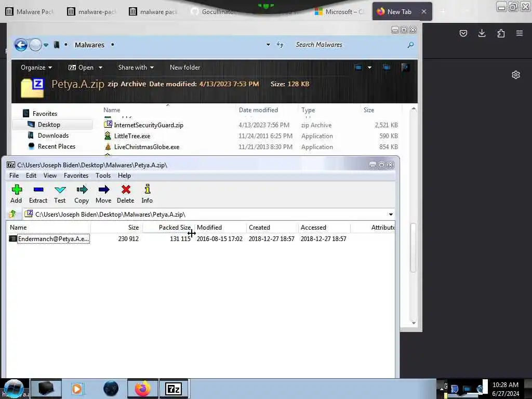This screenshot has width=532, height=399.
Task: Open the Edit menu in 7-Zip
Action: pos(31,176)
